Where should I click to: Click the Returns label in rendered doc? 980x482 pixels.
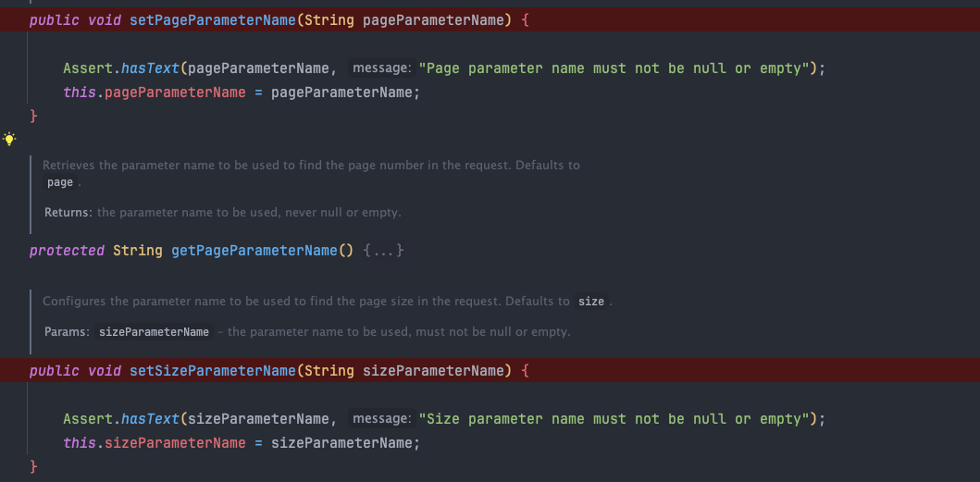(68, 213)
